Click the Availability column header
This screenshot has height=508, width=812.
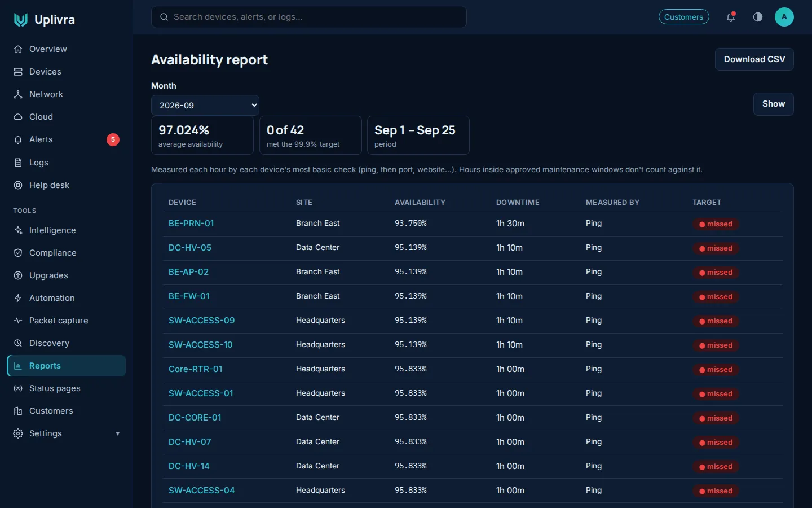pyautogui.click(x=420, y=203)
